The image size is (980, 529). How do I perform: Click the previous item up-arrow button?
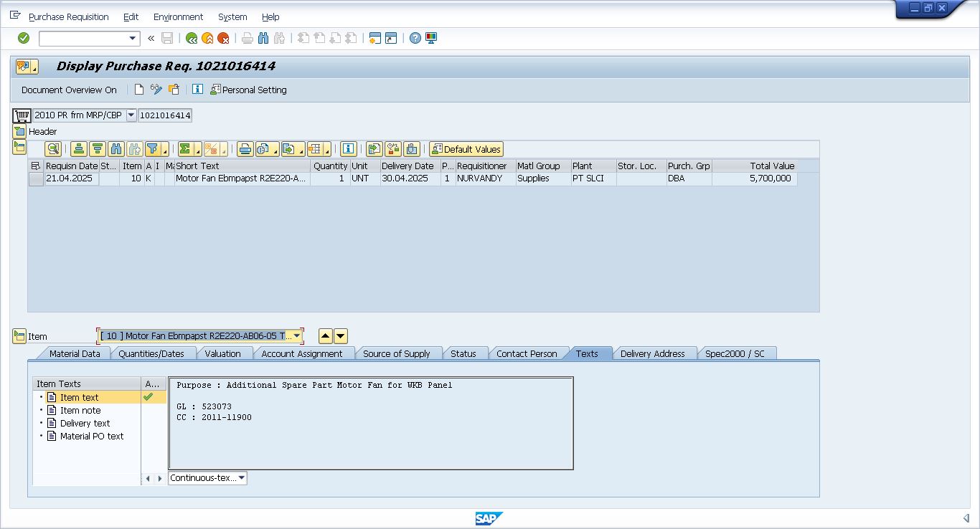(x=326, y=336)
